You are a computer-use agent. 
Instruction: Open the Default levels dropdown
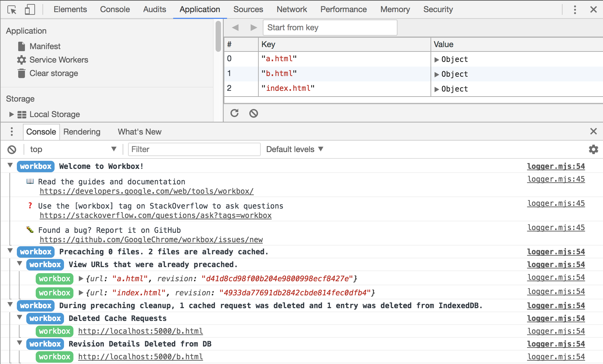(294, 149)
